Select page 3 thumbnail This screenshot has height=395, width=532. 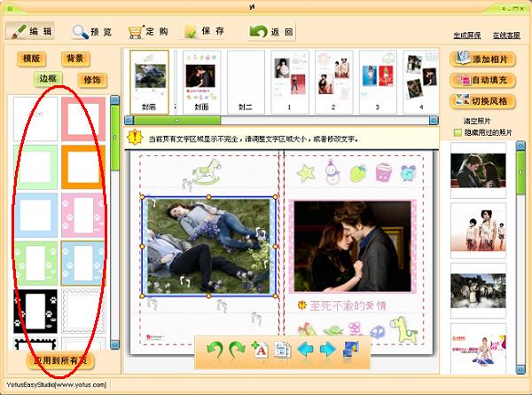(x=378, y=82)
